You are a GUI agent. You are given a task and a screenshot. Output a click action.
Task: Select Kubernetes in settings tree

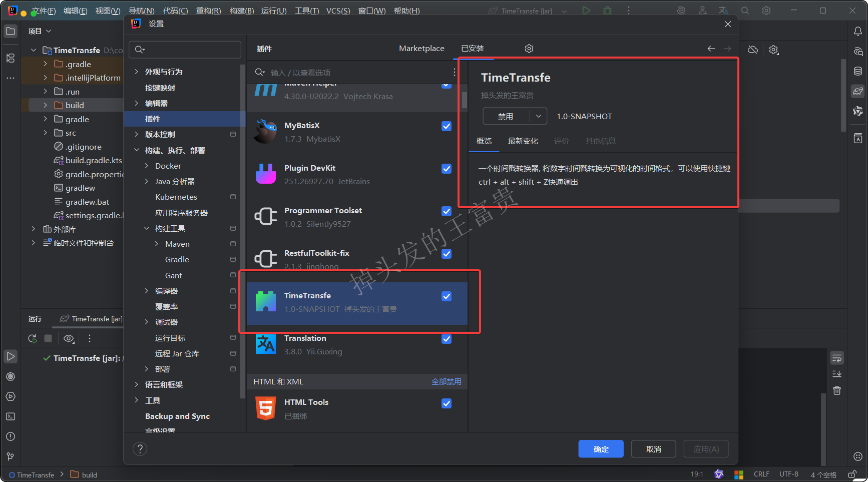(x=176, y=197)
